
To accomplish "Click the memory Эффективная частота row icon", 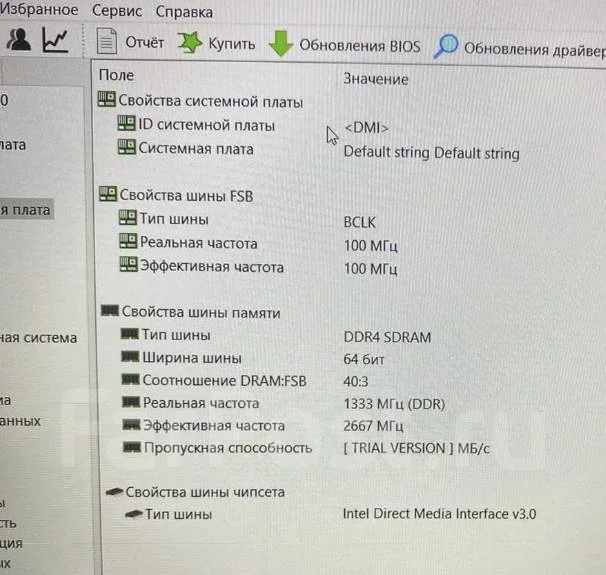I will tap(131, 425).
